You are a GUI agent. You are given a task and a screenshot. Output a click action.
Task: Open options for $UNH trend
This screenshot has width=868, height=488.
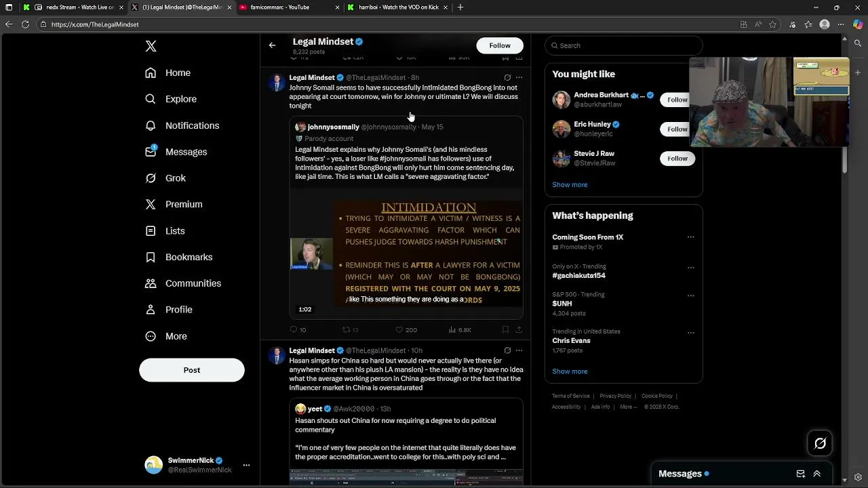coord(690,296)
